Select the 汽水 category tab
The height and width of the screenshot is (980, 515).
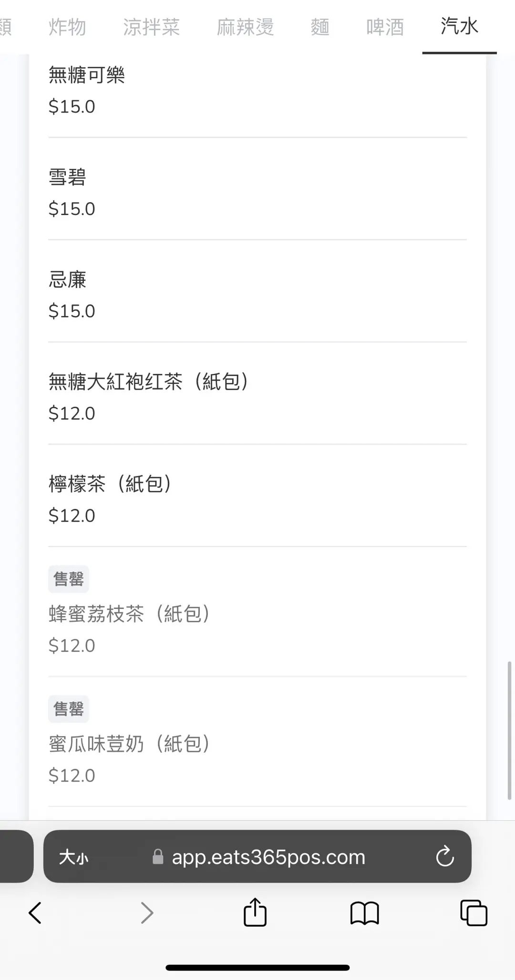coord(459,26)
